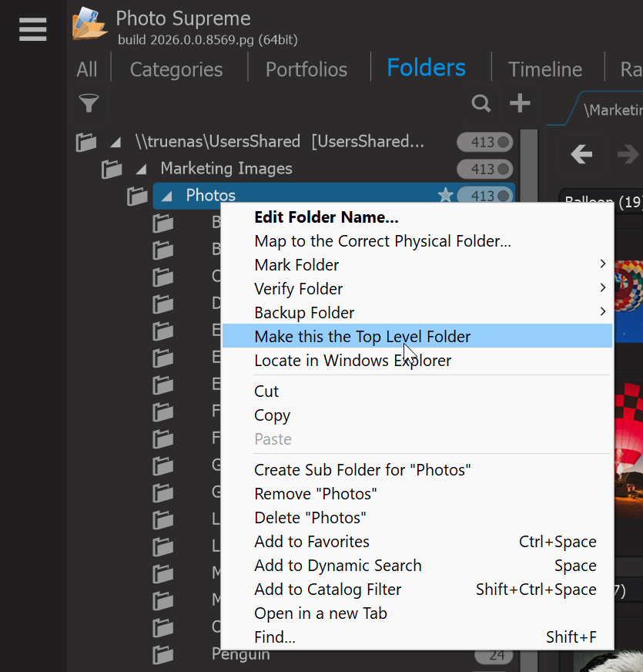Choose Locate in Windows Explorer
Image resolution: width=643 pixels, height=672 pixels.
pyautogui.click(x=417, y=361)
